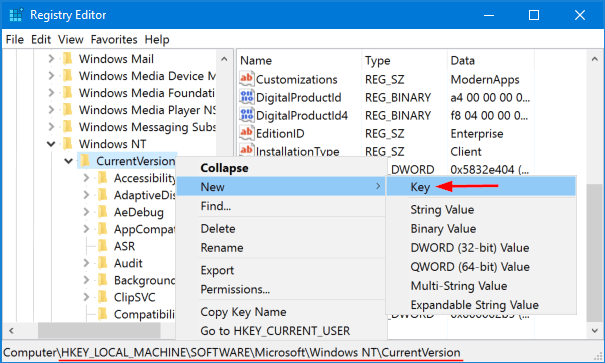
Task: Click the Windows Media Device folder icon
Action: [68, 76]
